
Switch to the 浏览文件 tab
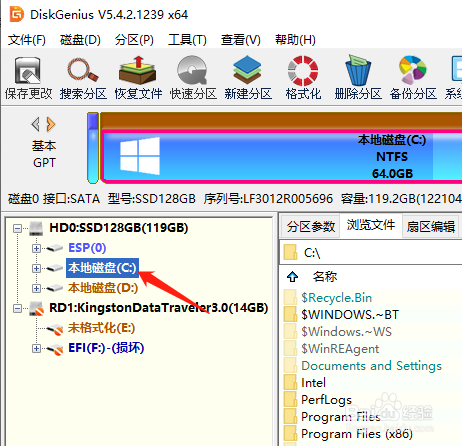[371, 225]
